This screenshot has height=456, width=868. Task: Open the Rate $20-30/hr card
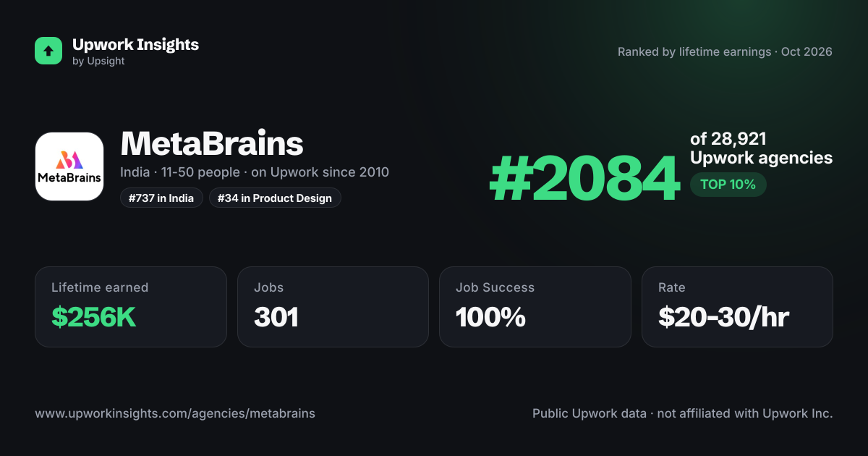click(x=737, y=307)
